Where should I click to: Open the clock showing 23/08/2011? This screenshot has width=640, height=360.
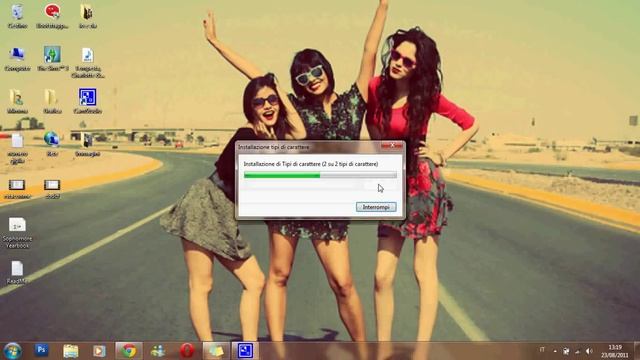615,351
